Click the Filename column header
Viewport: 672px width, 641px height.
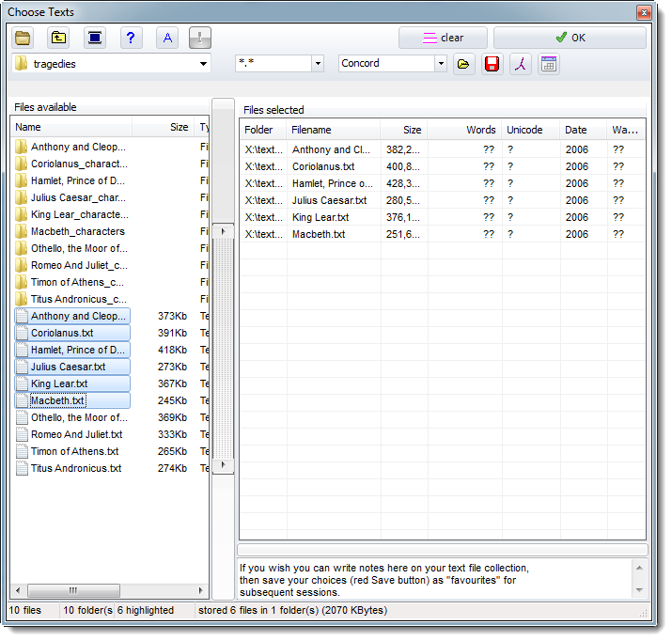pyautogui.click(x=311, y=130)
